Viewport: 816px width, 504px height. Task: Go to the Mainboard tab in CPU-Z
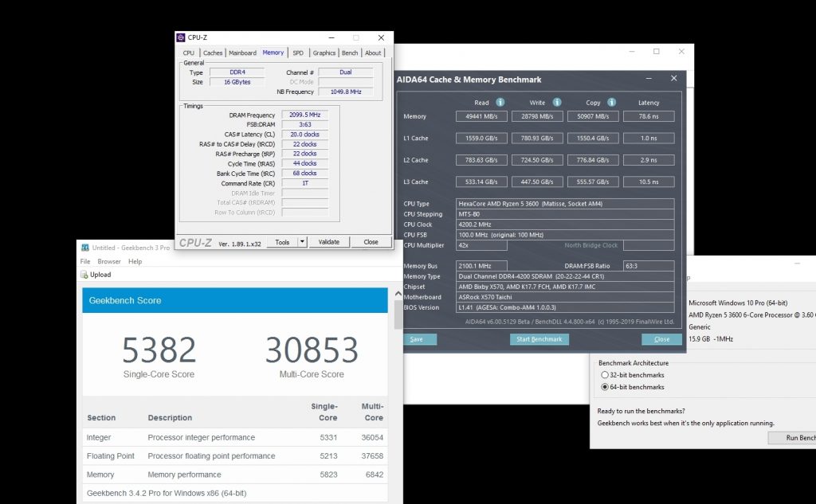point(242,53)
